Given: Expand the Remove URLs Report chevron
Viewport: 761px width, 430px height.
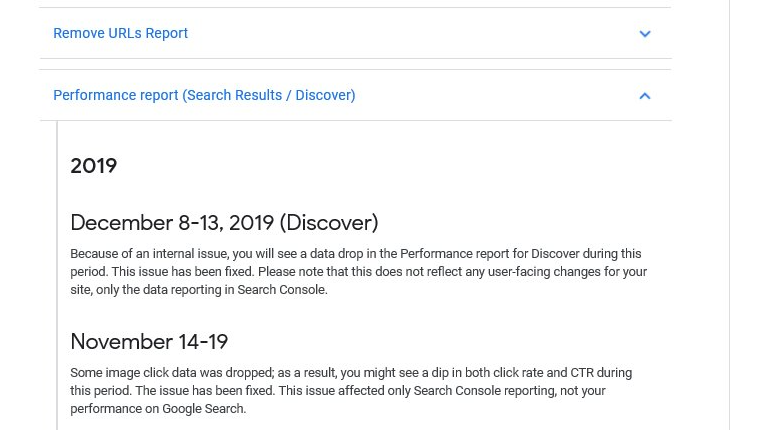Looking at the screenshot, I should 645,33.
